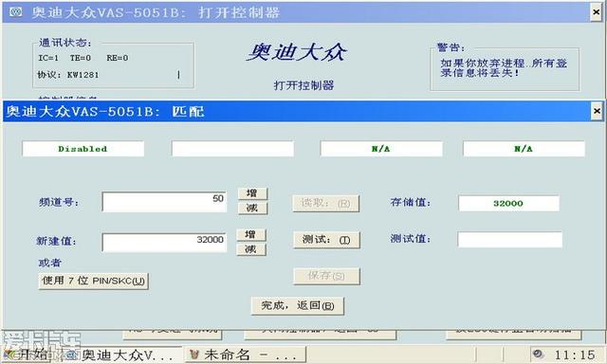Viewport: 607px width, 364px height.
Task: Click the 存储值 field showing 32000
Action: pos(508,204)
